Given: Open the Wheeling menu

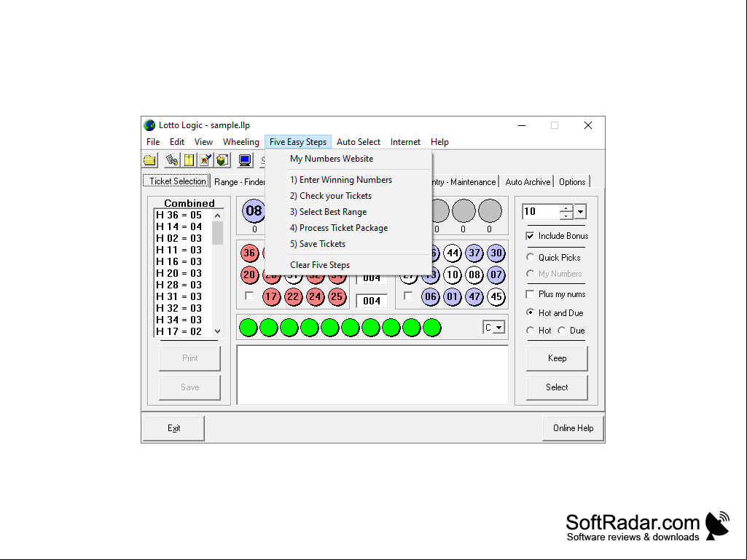Looking at the screenshot, I should (x=241, y=142).
